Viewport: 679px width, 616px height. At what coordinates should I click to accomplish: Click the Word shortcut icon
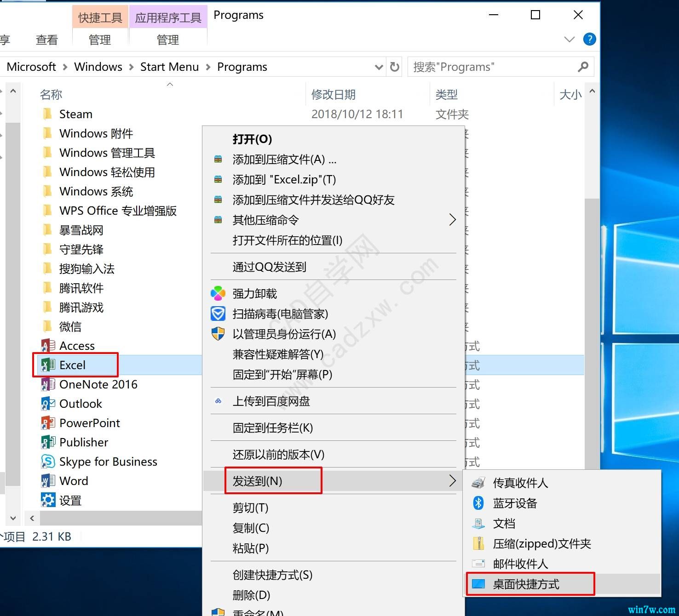[x=48, y=481]
